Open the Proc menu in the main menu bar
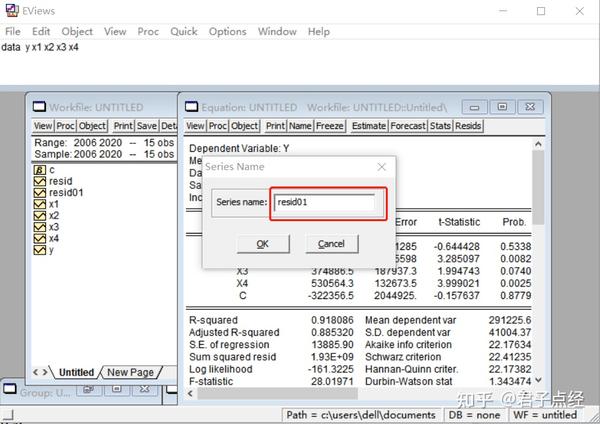 (x=148, y=31)
